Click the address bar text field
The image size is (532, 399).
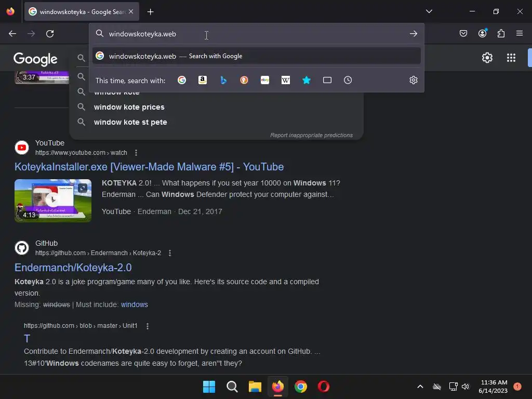coord(257,34)
